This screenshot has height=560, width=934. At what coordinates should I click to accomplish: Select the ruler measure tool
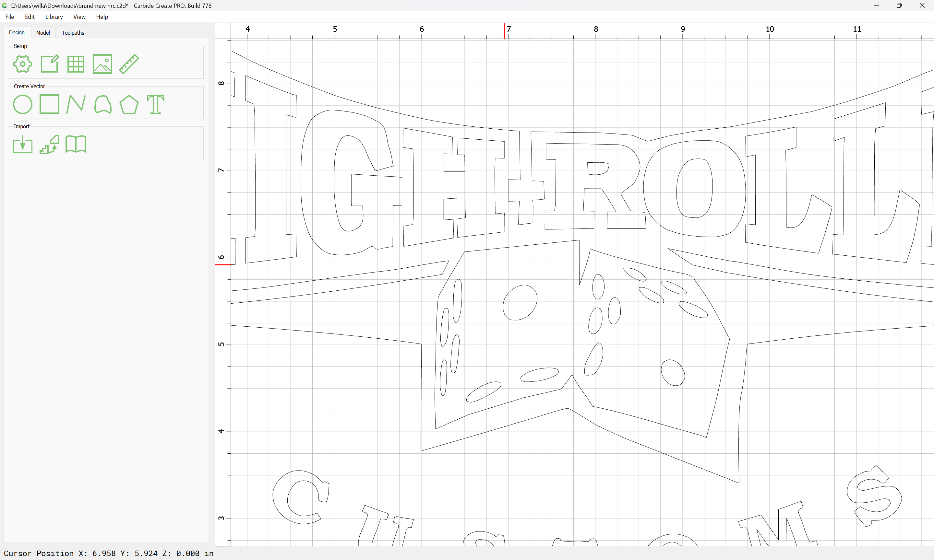coord(129,64)
